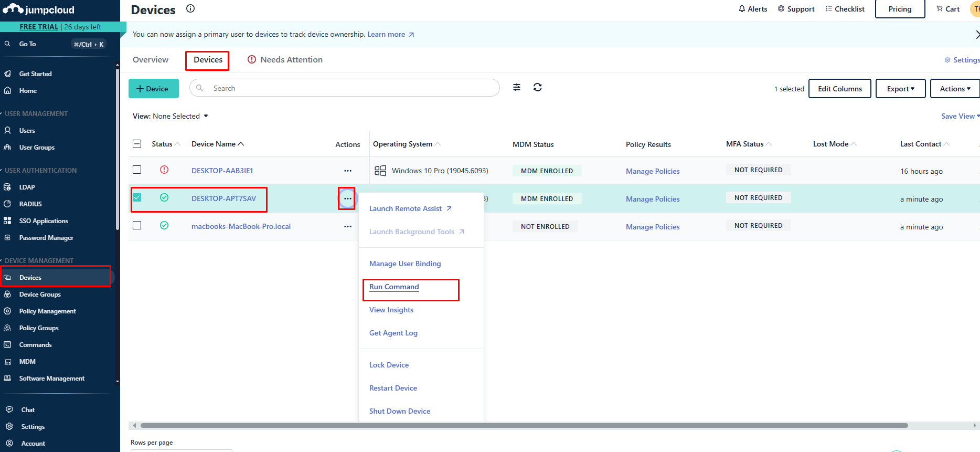The height and width of the screenshot is (452, 980).
Task: Uncheck the DESKTOP-APT7SAV row checkbox
Action: [x=137, y=197]
